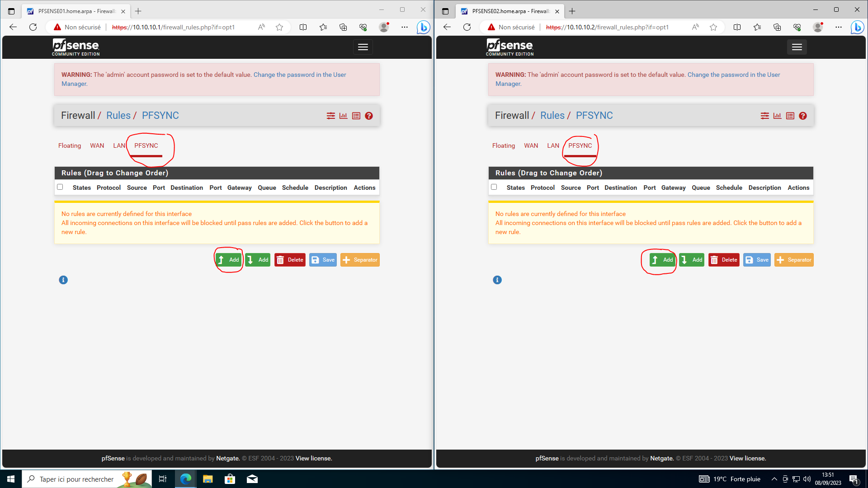
Task: Toggle select-all rules checkbox in left window
Action: pyautogui.click(x=60, y=187)
